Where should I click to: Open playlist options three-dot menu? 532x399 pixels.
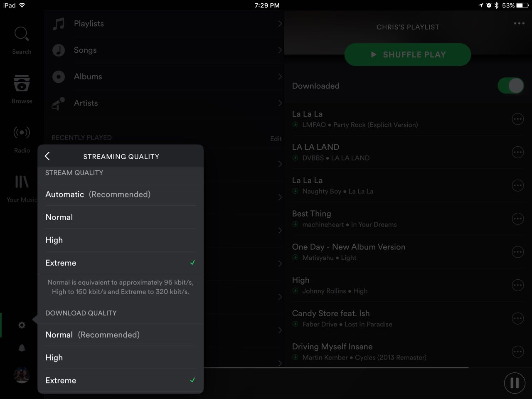click(519, 23)
